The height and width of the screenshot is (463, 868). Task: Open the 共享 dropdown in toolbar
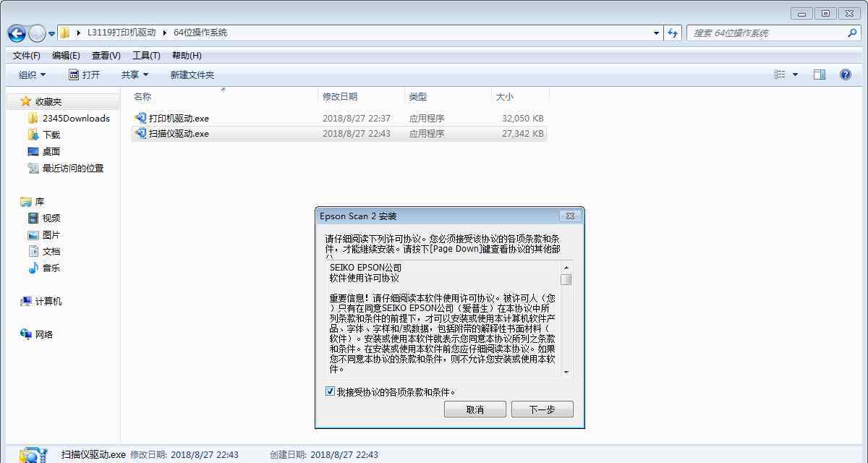point(135,75)
